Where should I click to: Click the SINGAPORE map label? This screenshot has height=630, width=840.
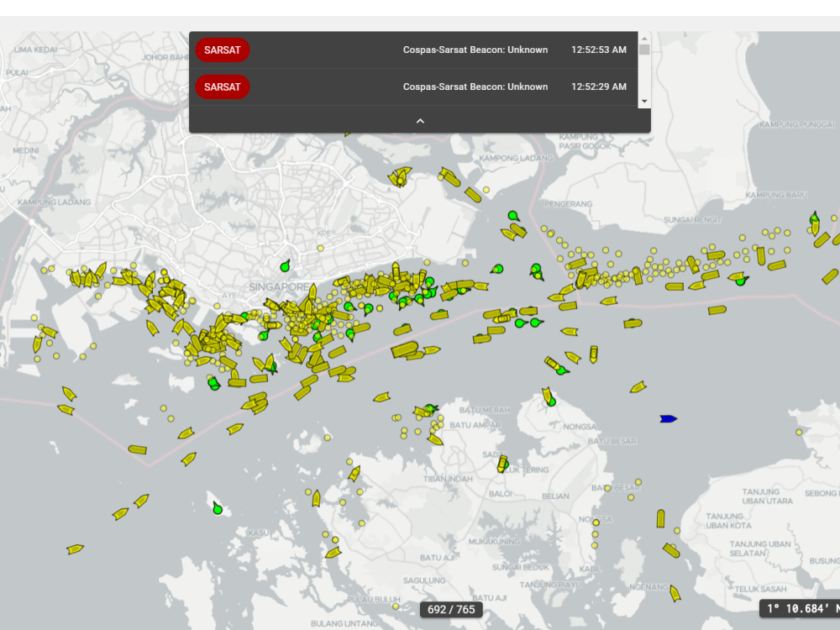pyautogui.click(x=279, y=287)
